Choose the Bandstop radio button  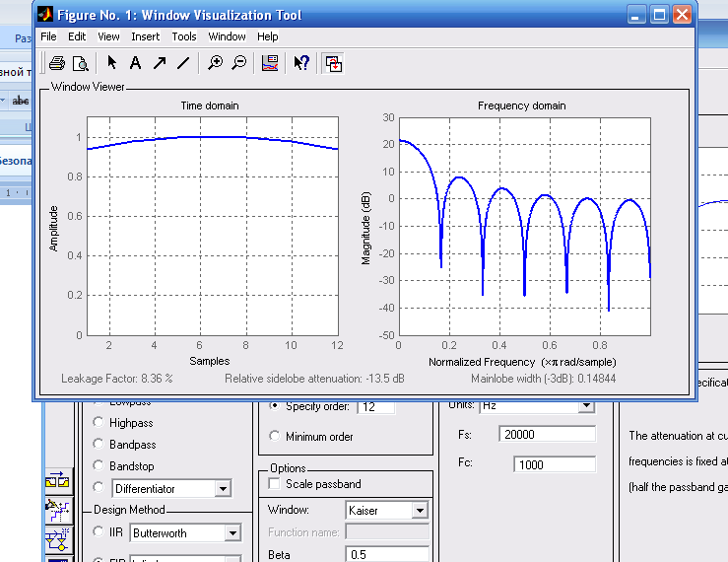click(98, 465)
